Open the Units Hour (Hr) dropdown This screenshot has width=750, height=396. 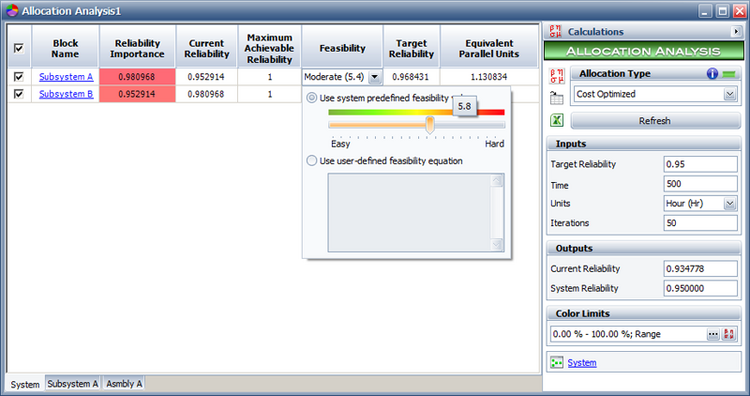click(729, 204)
